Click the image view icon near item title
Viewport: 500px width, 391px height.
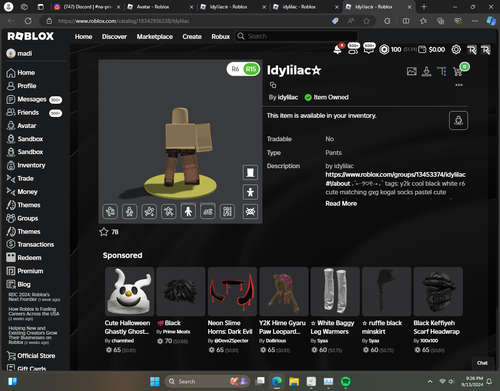(412, 71)
